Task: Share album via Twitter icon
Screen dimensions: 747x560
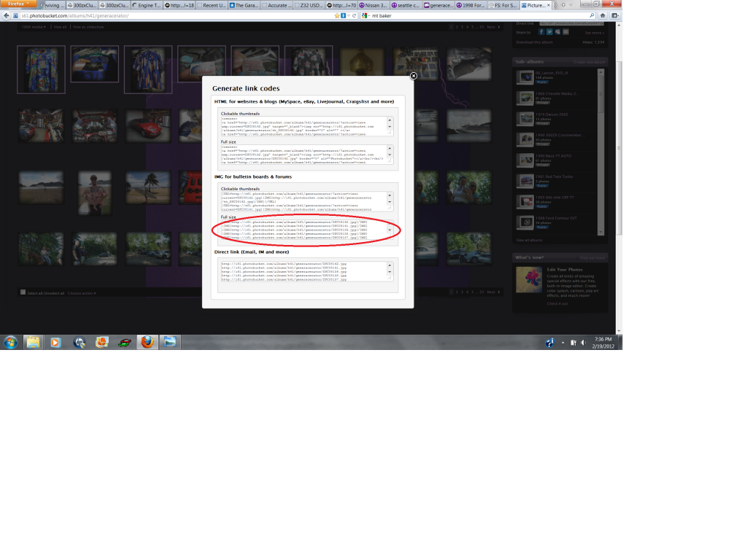Action: pos(549,32)
